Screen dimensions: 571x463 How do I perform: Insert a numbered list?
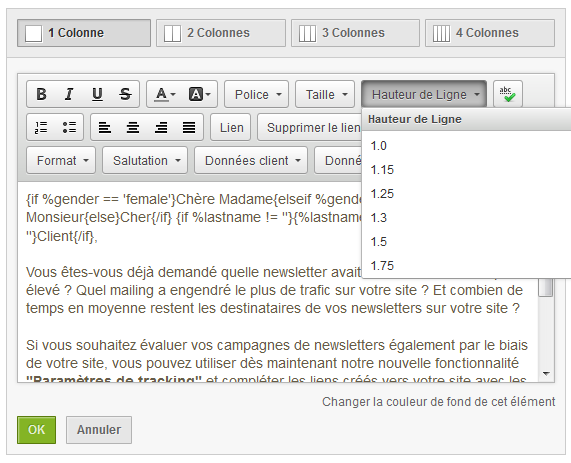click(x=41, y=127)
